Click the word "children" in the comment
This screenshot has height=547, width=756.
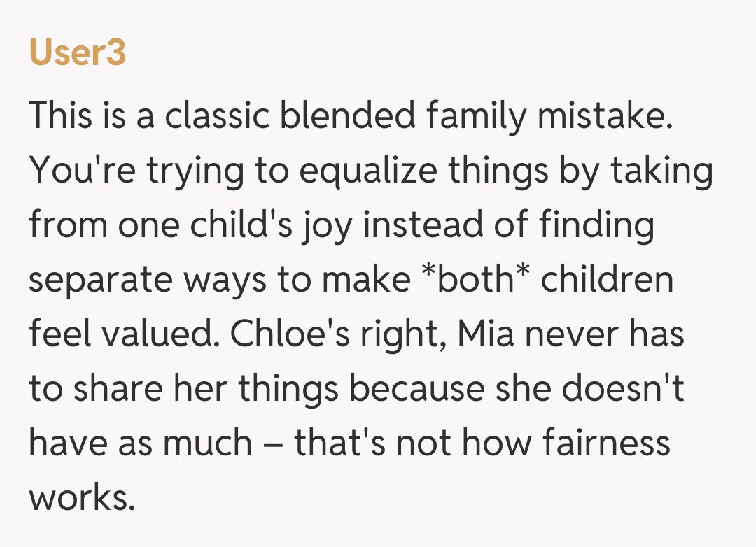pyautogui.click(x=607, y=280)
